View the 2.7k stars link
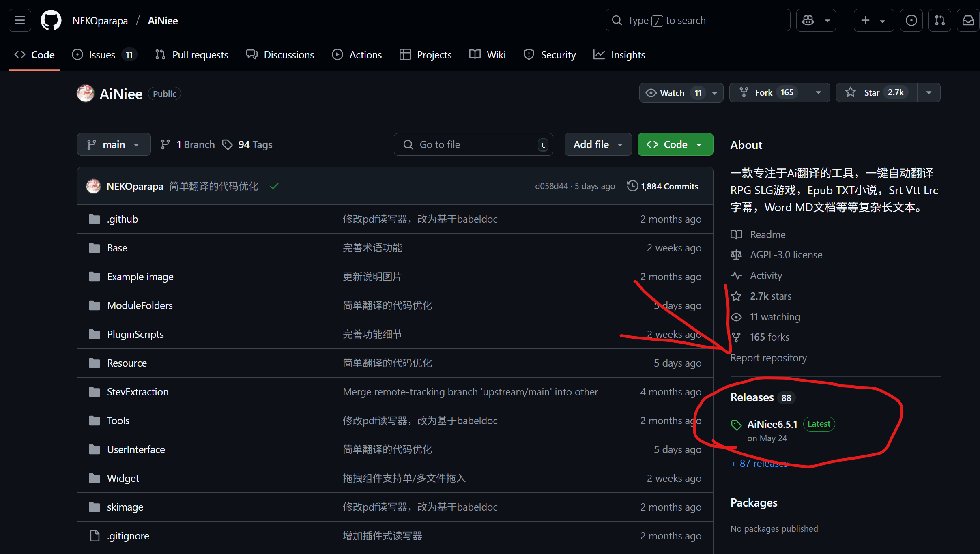The height and width of the screenshot is (554, 980). pos(761,296)
